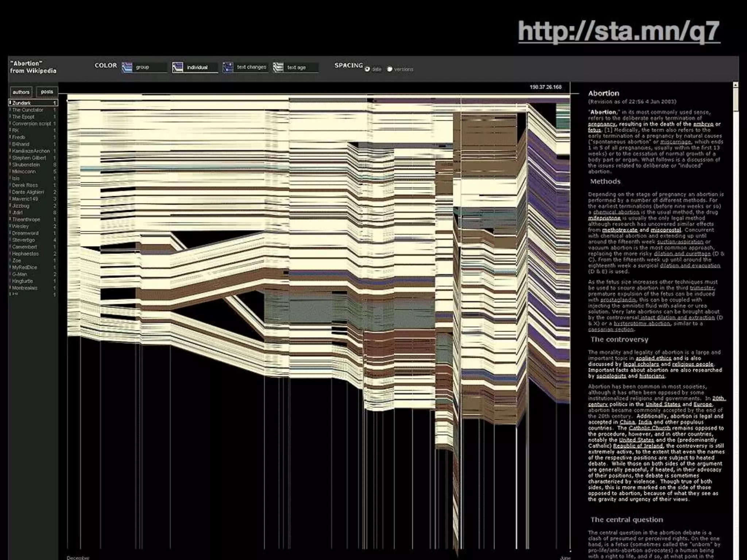Screen dimensions: 747x560
Task: Select author Stevertigo in the list
Action: 24,240
